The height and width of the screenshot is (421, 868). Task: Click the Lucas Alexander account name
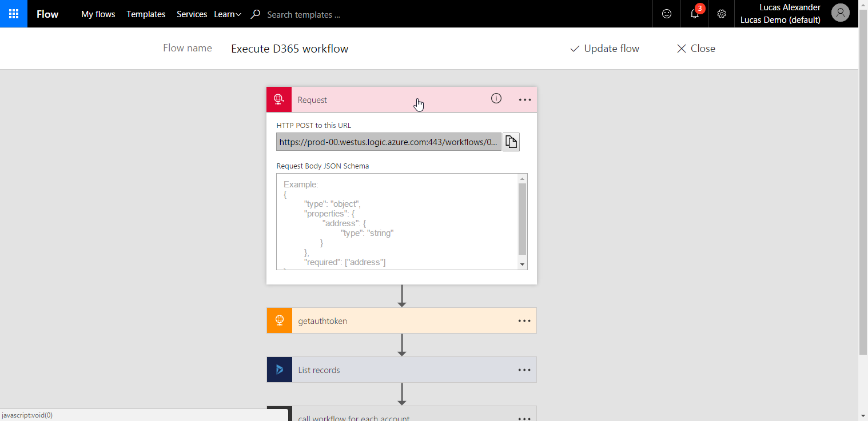pos(790,7)
